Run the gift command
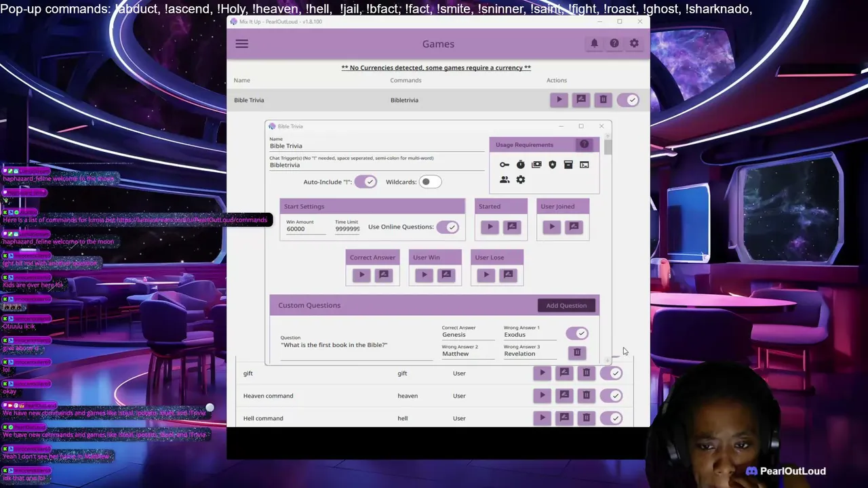This screenshot has width=868, height=488. pyautogui.click(x=542, y=373)
